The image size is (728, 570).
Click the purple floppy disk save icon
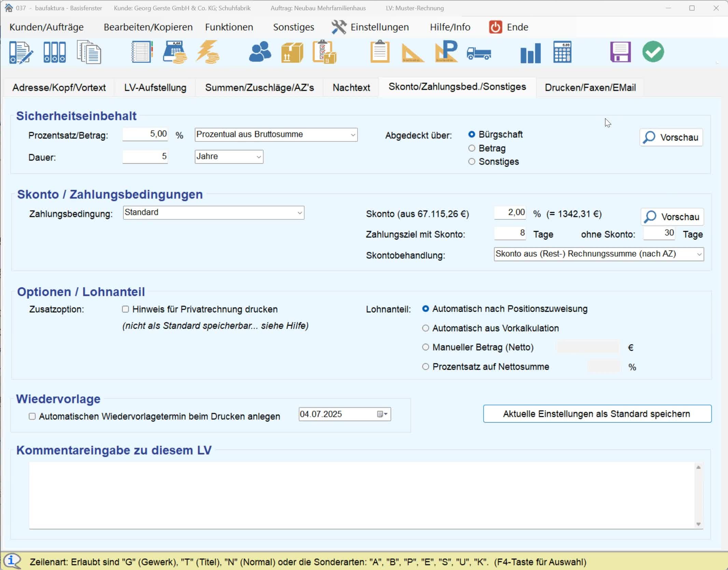(620, 52)
